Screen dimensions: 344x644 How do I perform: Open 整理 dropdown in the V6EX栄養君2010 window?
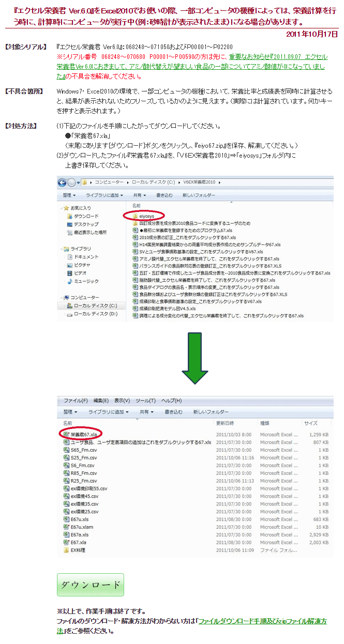pos(70,195)
